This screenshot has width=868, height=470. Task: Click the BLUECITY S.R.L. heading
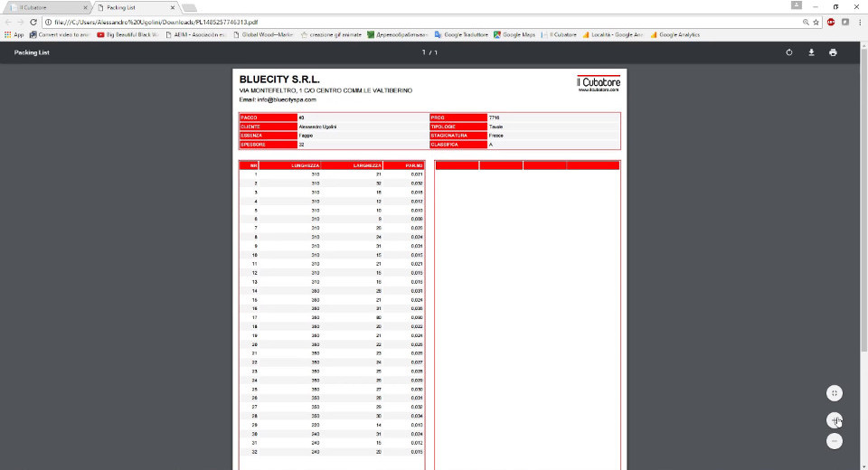(279, 80)
